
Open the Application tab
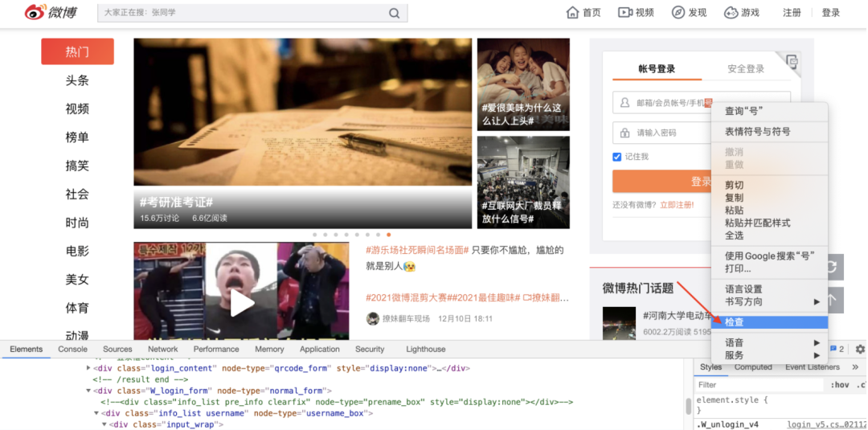[319, 349]
